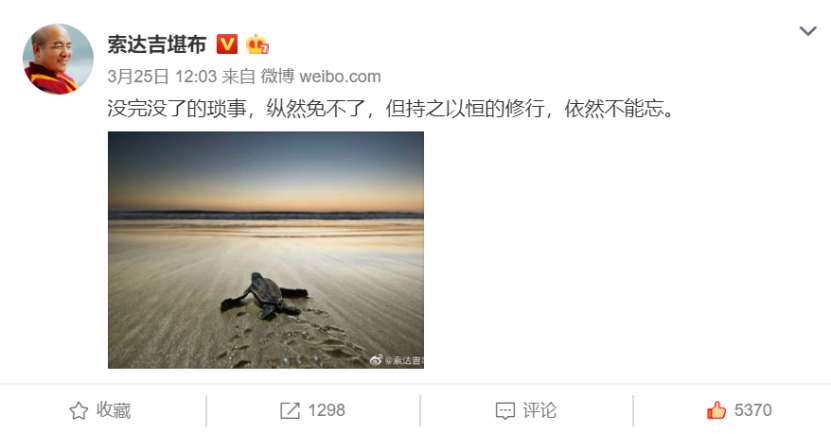The image size is (831, 434).
Task: Click the orange V verified badge
Action: click(227, 44)
